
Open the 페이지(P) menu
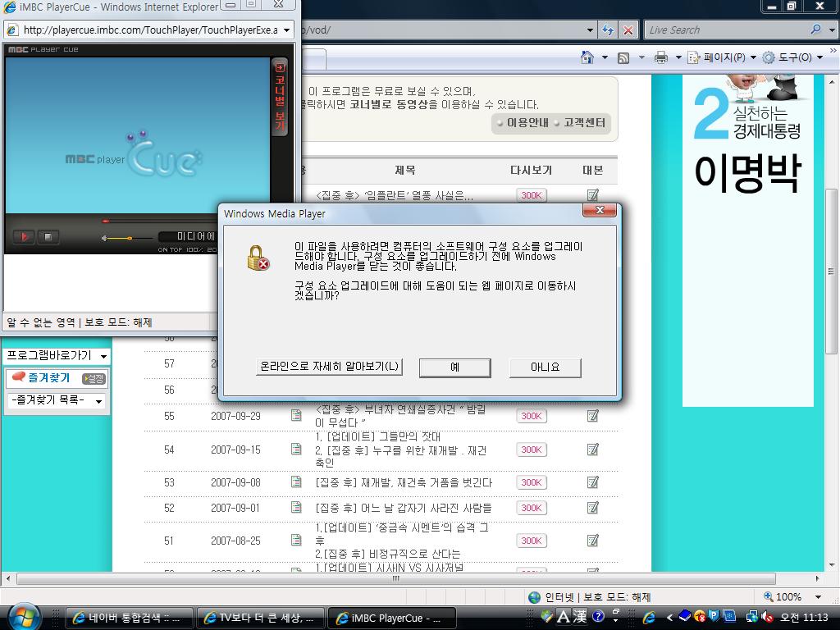(722, 57)
